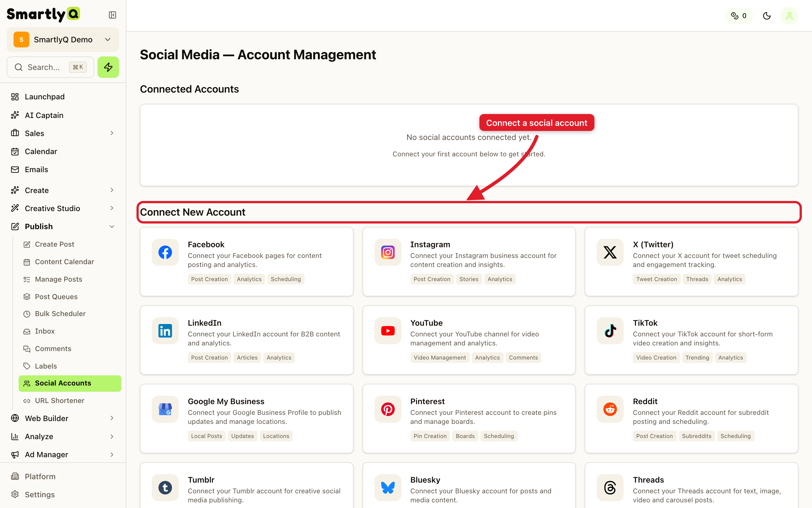This screenshot has width=812, height=508.
Task: Open Emails in the sidebar
Action: click(36, 170)
